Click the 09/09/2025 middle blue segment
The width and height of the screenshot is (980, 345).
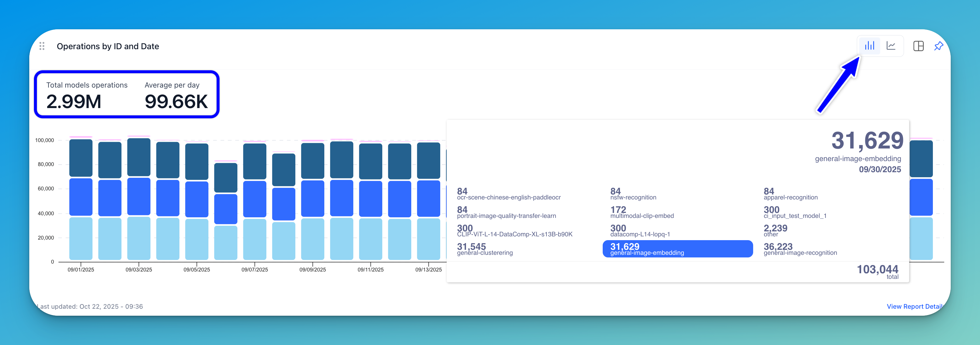coord(312,198)
